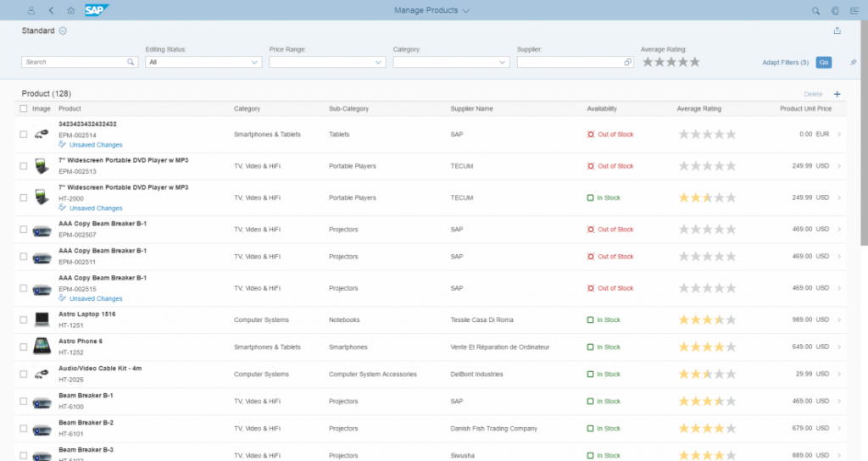Select checkbox for product EPM-002514

point(23,134)
